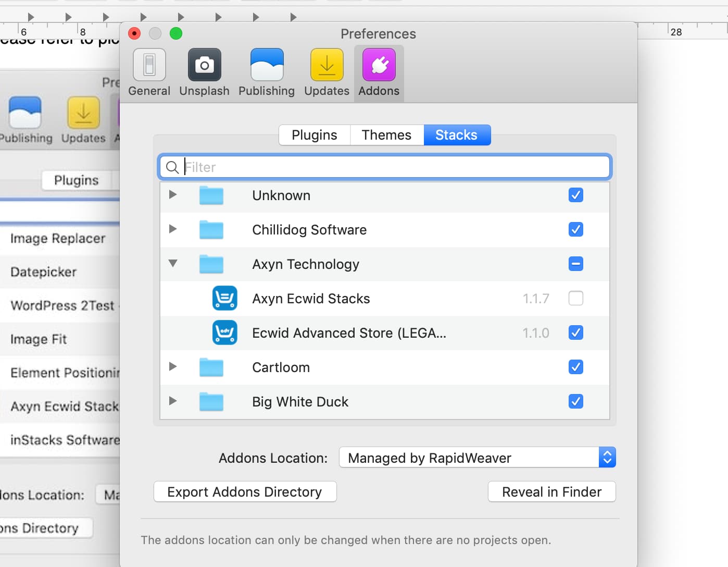Image resolution: width=728 pixels, height=567 pixels.
Task: Click the Big White Duck label
Action: pyautogui.click(x=300, y=402)
